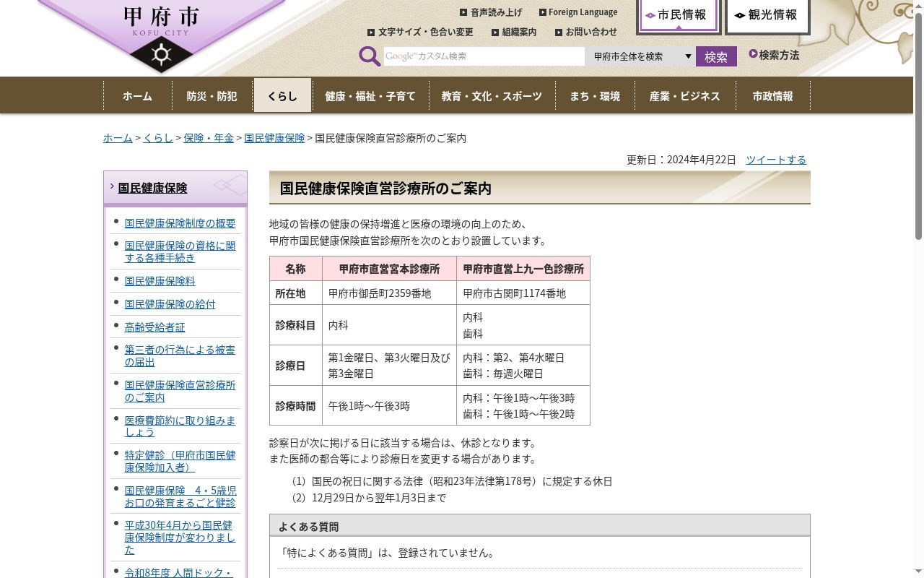Click the purple 検索 button
Viewport: 924px width, 578px height.
coord(716,56)
